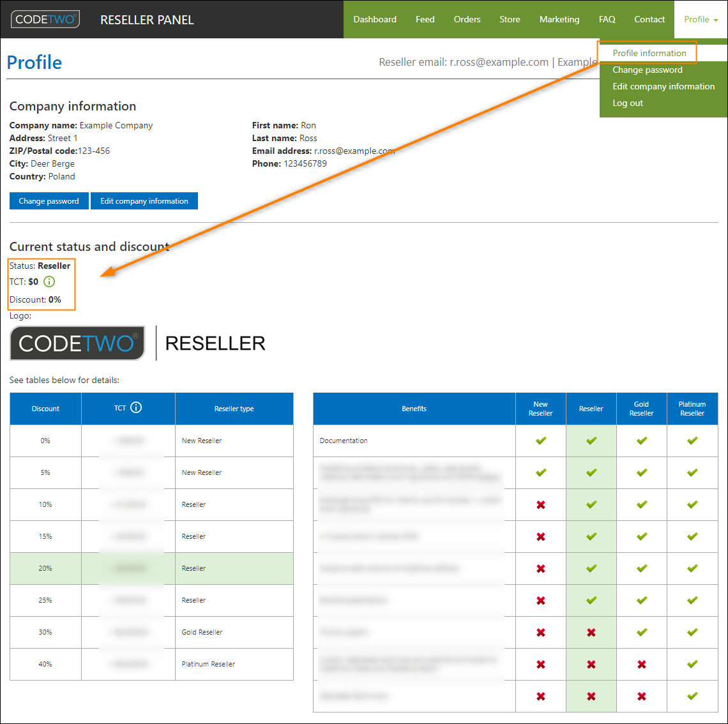Click the CodeTwo Reseller logo image
Image resolution: width=728 pixels, height=724 pixels.
(x=137, y=343)
